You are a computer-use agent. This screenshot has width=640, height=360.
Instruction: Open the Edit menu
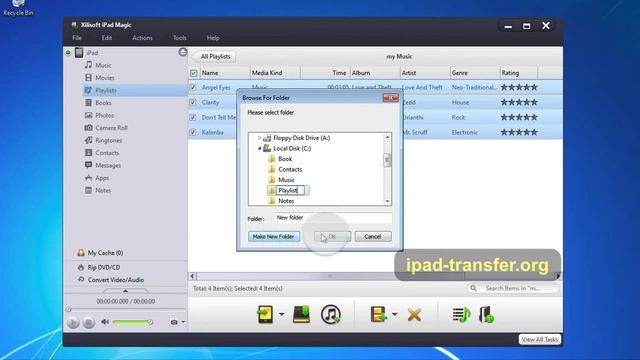[107, 38]
